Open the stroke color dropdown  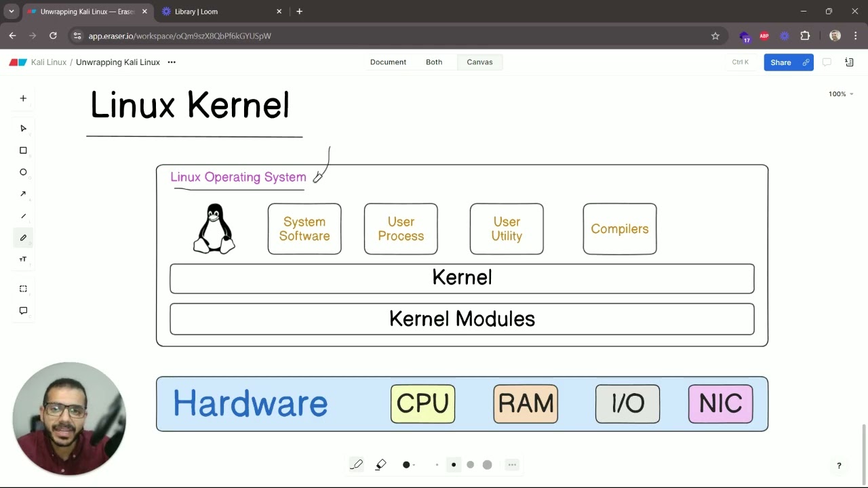coord(414,465)
